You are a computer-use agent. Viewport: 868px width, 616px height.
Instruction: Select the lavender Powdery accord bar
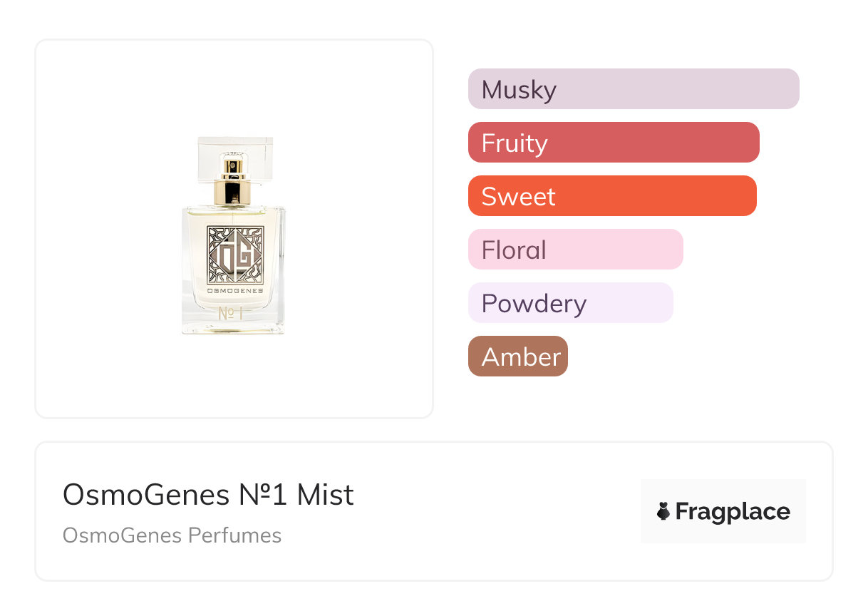[x=570, y=303]
